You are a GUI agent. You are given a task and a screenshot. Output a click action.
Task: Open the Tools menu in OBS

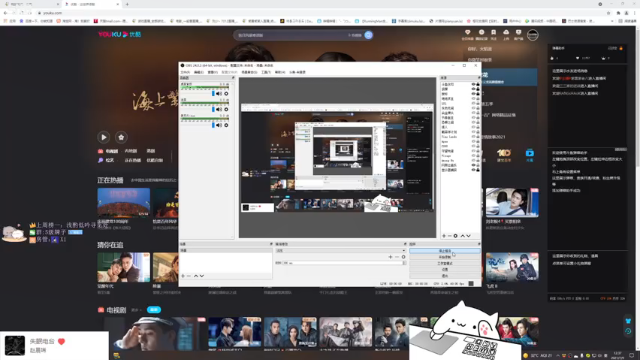[x=266, y=72]
